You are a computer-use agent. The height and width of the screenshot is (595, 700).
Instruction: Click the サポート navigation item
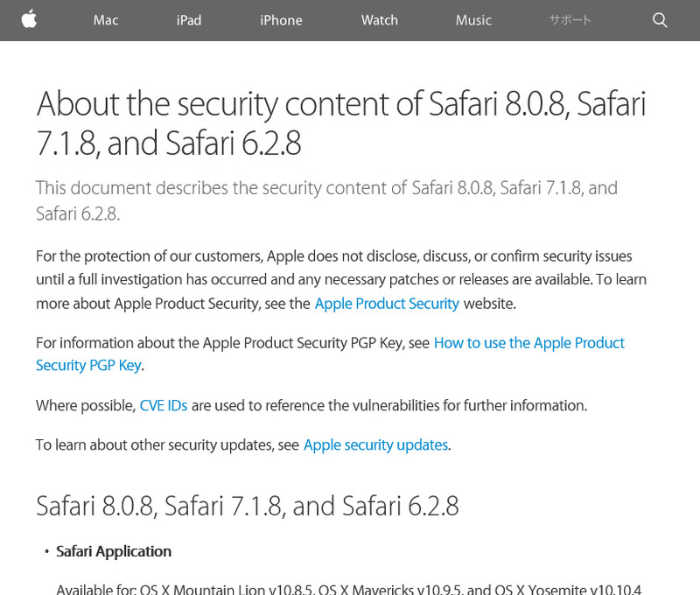pyautogui.click(x=570, y=20)
